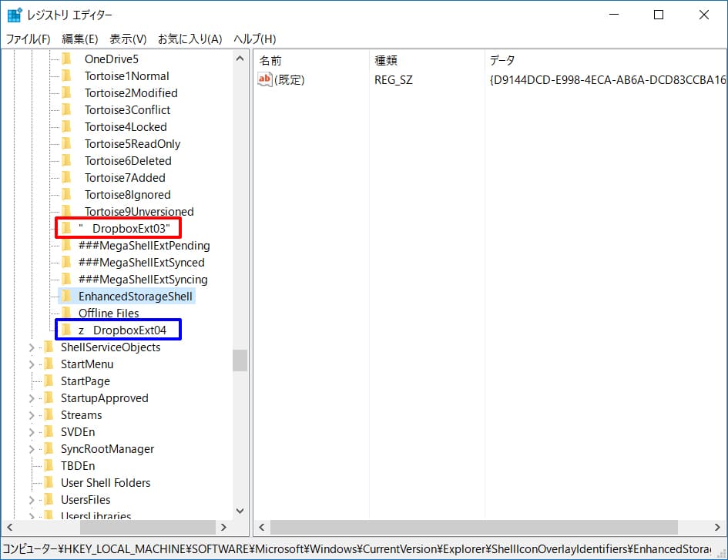Viewport: 728px width, 560px height.
Task: Click the User Shell Folders folder icon
Action: point(49,482)
